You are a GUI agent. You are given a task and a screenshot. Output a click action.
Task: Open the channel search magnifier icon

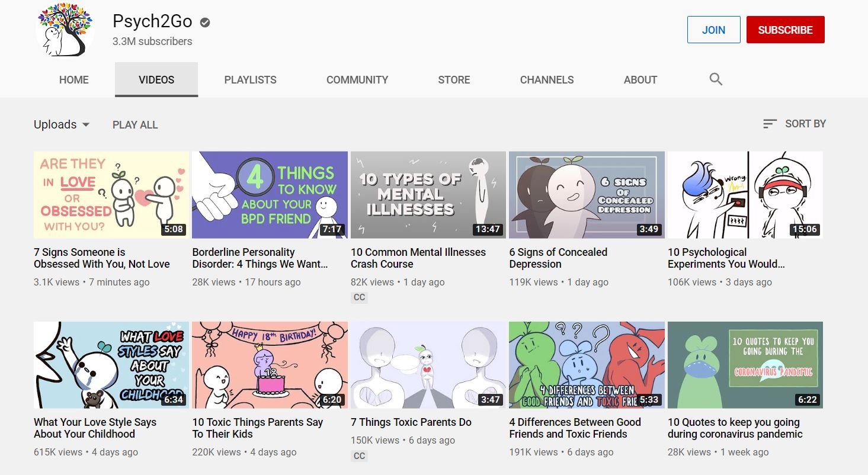coord(716,79)
